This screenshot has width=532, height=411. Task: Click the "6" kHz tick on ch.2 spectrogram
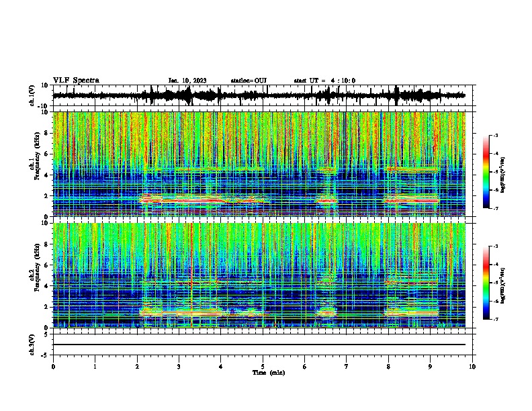tap(47, 265)
